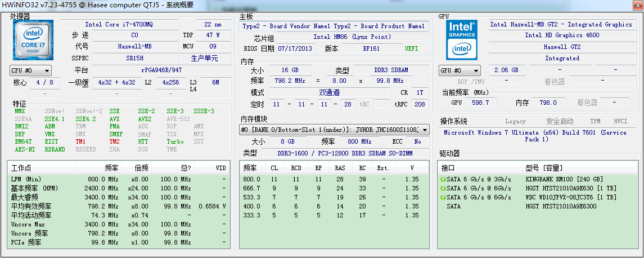Select the 基本频率 (HFM) row

[118, 189]
